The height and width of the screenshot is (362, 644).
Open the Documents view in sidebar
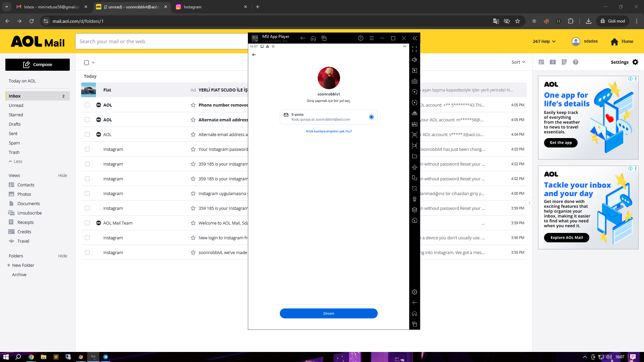pyautogui.click(x=29, y=203)
